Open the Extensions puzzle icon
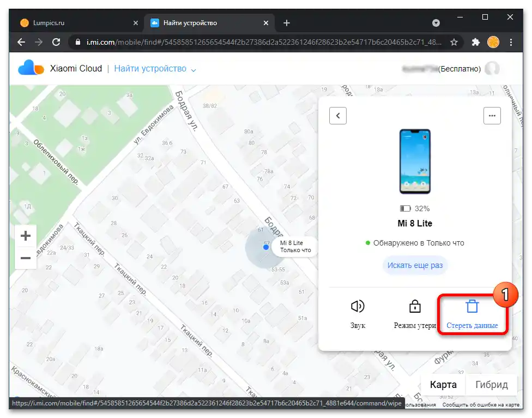This screenshot has height=418, width=532. (x=476, y=42)
